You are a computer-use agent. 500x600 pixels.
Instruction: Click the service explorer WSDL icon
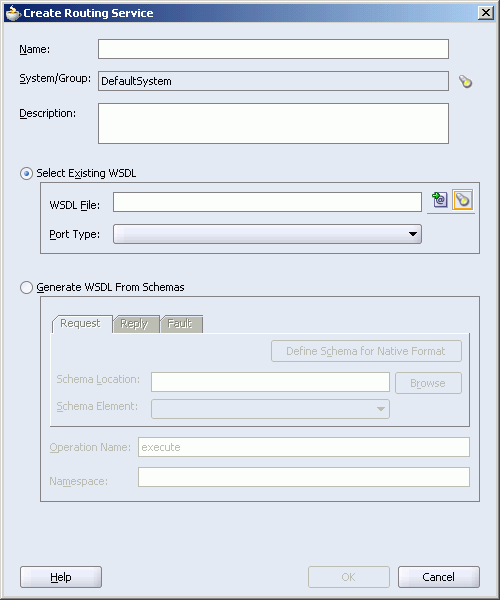(x=440, y=200)
